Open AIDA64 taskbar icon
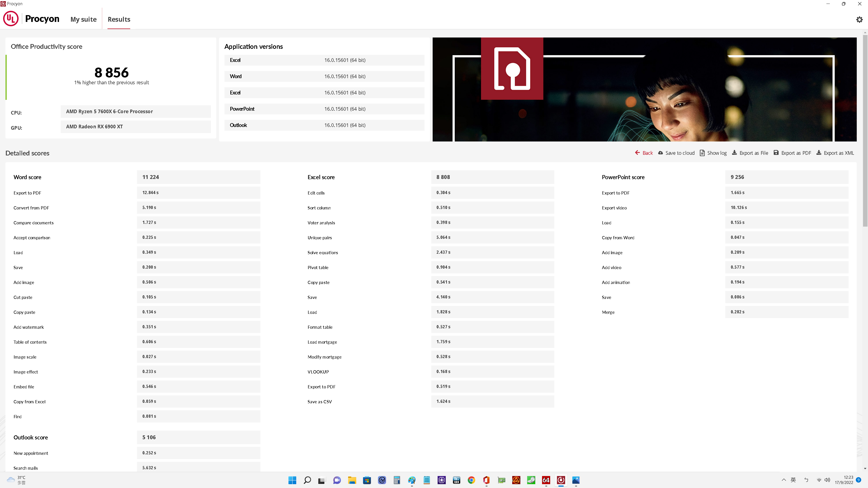The image size is (868, 488). (x=546, y=480)
